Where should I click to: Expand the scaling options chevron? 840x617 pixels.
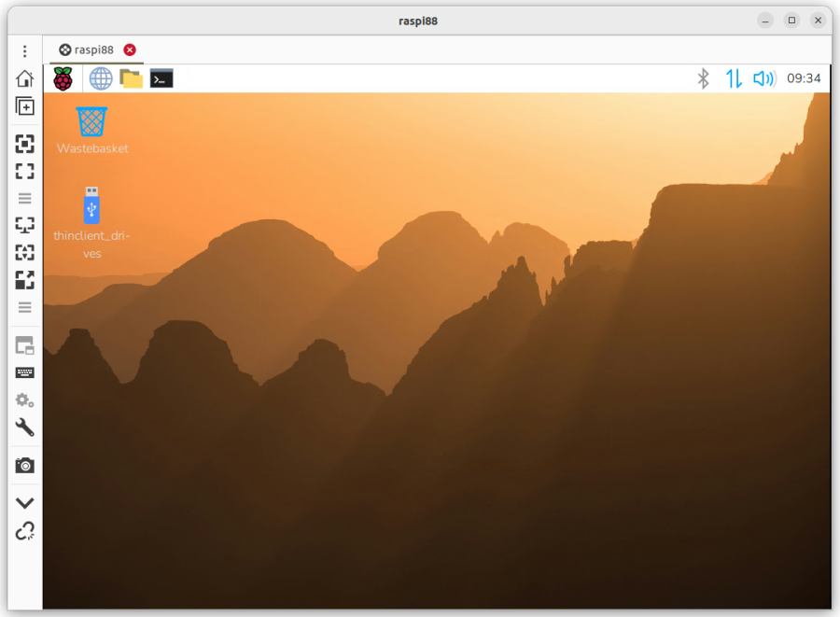pos(24,198)
